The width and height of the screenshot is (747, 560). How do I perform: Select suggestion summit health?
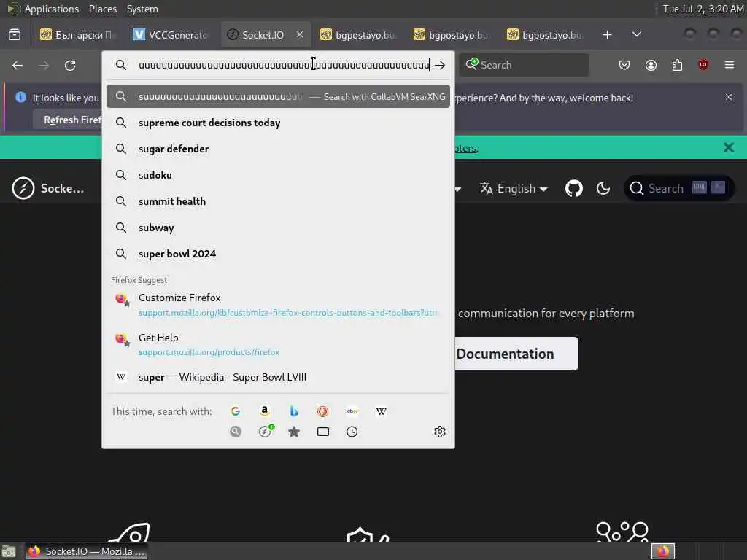coord(278,201)
